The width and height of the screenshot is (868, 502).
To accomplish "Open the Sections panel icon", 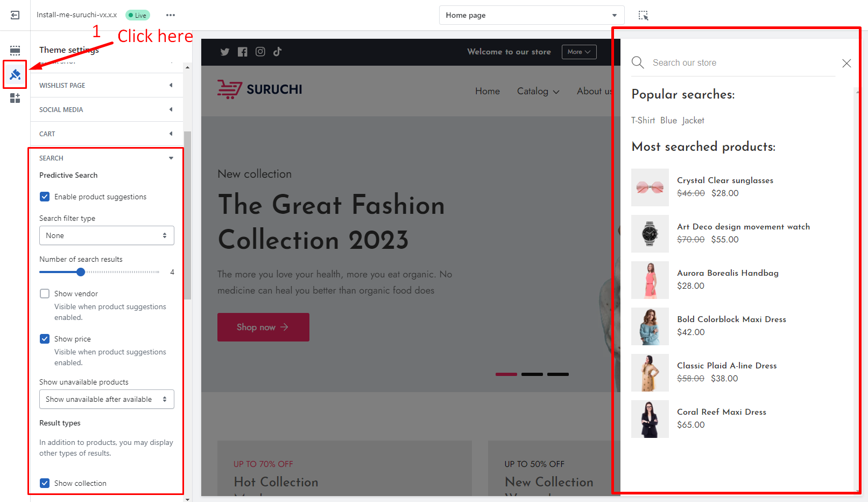I will (15, 51).
